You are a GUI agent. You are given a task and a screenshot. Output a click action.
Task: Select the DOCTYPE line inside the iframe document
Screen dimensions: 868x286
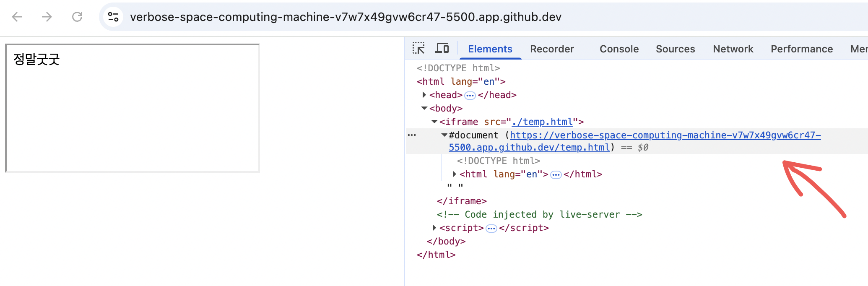click(499, 161)
